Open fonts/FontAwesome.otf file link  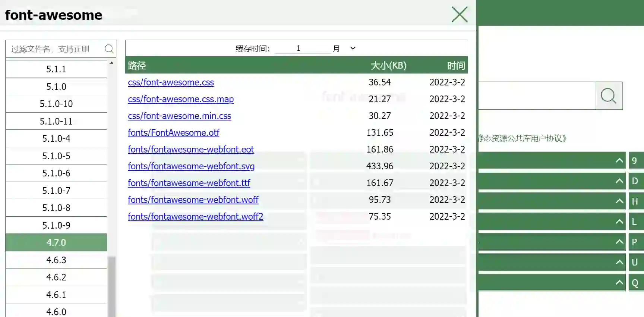pos(173,133)
